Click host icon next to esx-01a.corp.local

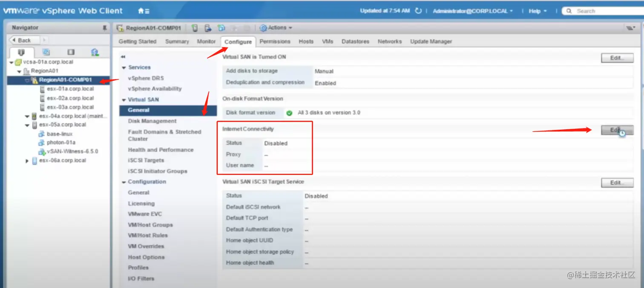pos(42,89)
